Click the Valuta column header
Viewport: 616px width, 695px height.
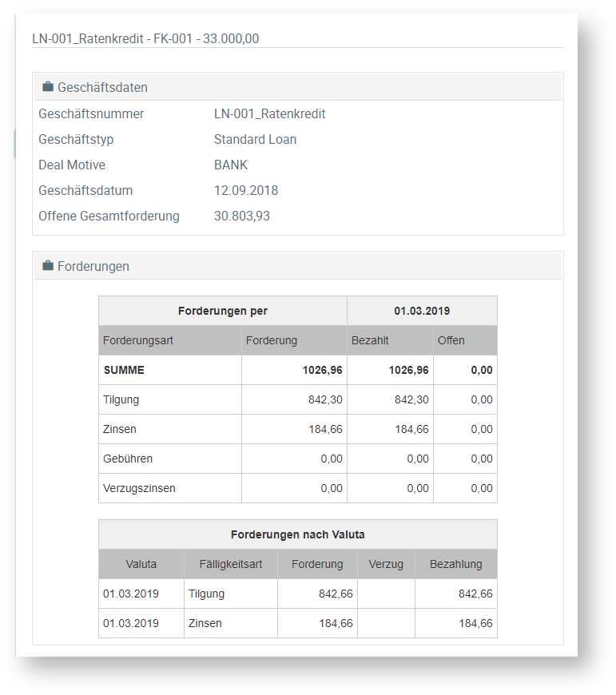[x=141, y=564]
